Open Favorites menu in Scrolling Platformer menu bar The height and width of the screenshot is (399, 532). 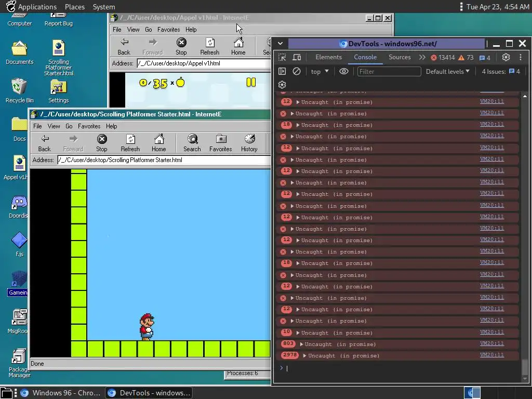[89, 126]
